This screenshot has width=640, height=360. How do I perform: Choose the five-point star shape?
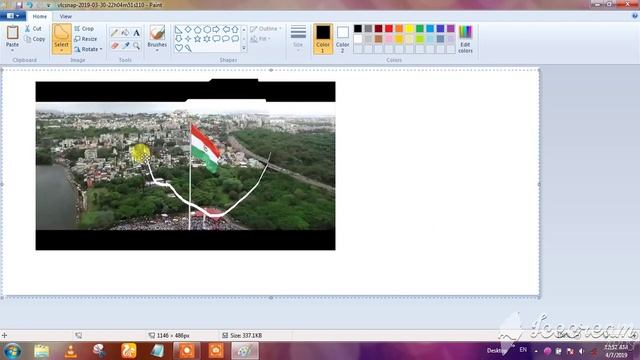[198, 39]
